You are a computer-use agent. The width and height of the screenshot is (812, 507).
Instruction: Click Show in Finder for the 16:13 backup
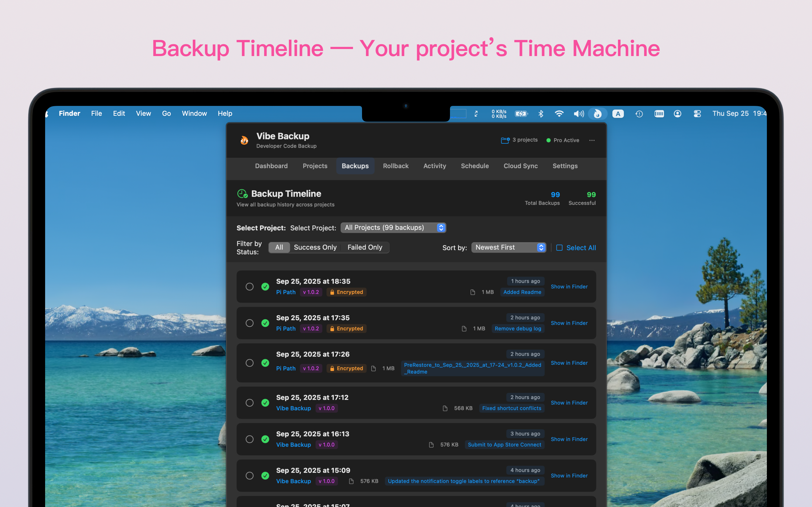[x=569, y=439]
